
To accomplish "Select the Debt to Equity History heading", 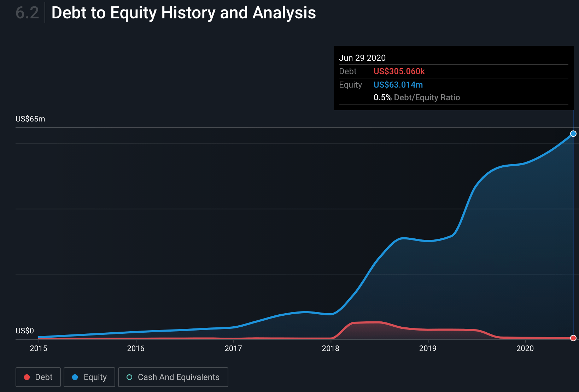I will [x=183, y=13].
